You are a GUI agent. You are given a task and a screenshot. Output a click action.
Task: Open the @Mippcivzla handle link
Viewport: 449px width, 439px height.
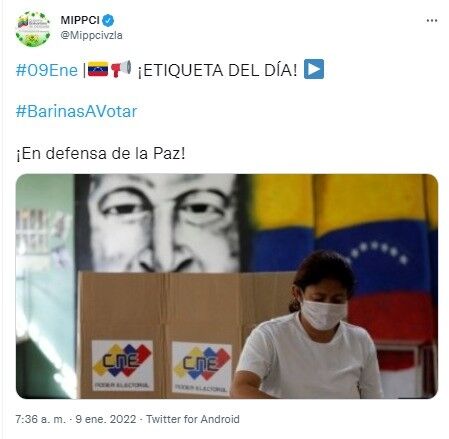[x=91, y=35]
